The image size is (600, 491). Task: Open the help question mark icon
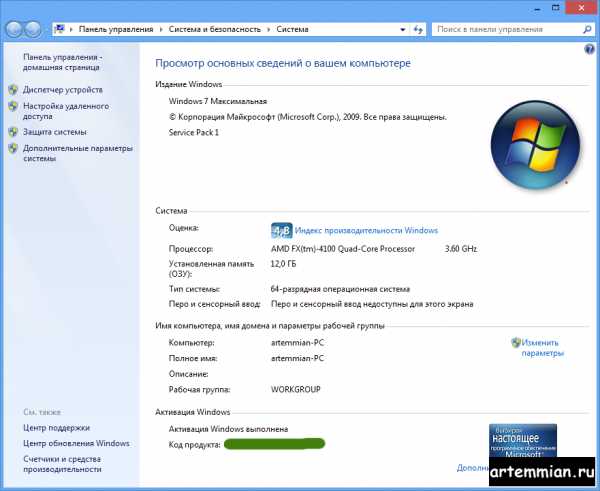click(589, 49)
